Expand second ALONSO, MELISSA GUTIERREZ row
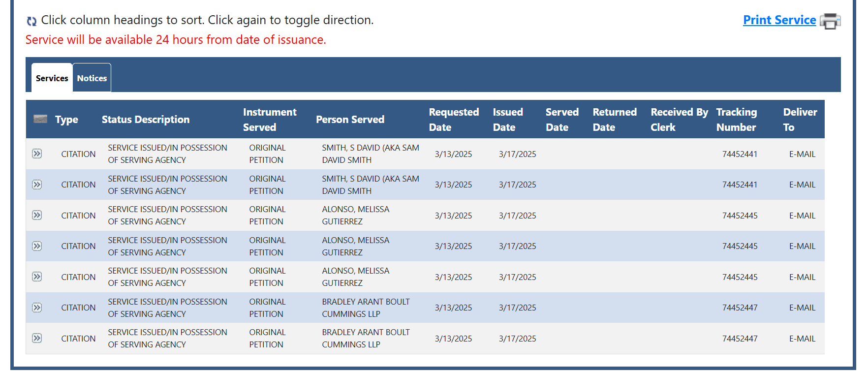Viewport: 868px width, 372px height. (x=37, y=246)
